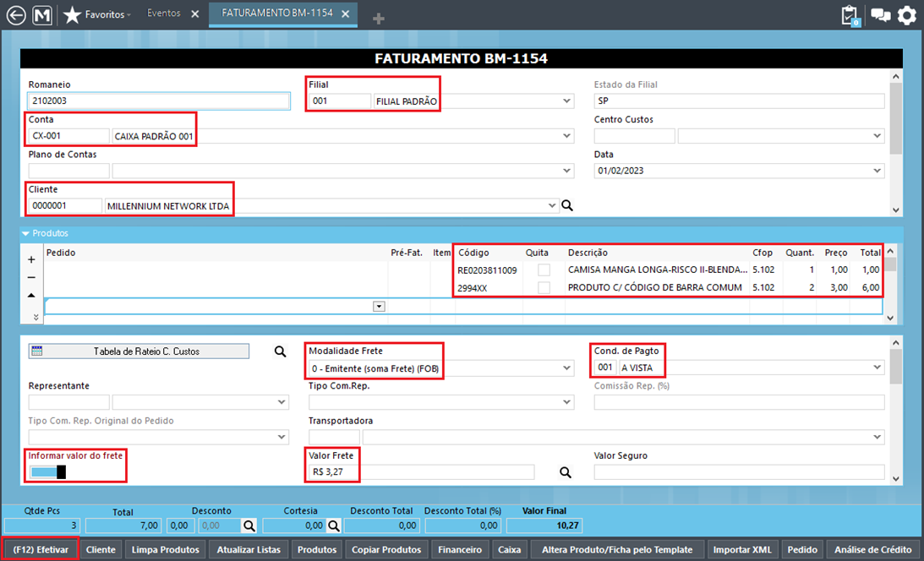This screenshot has width=924, height=561.
Task: Open Tipo Com. Rep. Original do Pedido dropdown
Action: point(282,438)
